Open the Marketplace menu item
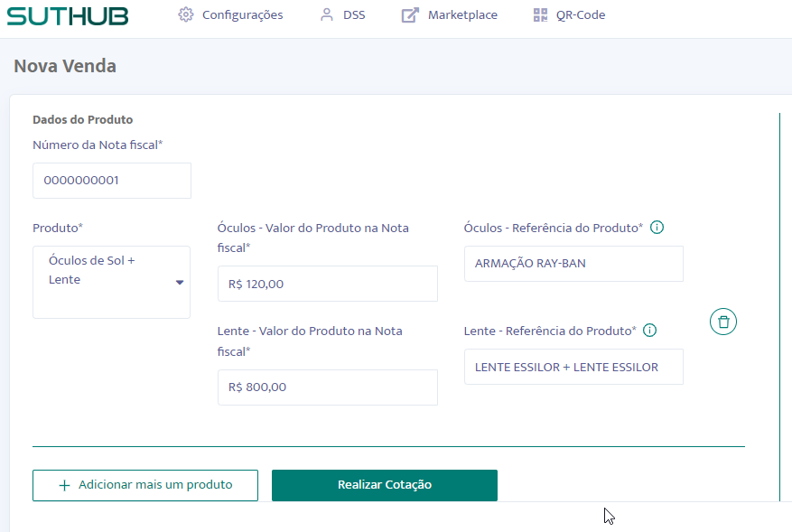Image resolution: width=792 pixels, height=532 pixels. point(462,14)
